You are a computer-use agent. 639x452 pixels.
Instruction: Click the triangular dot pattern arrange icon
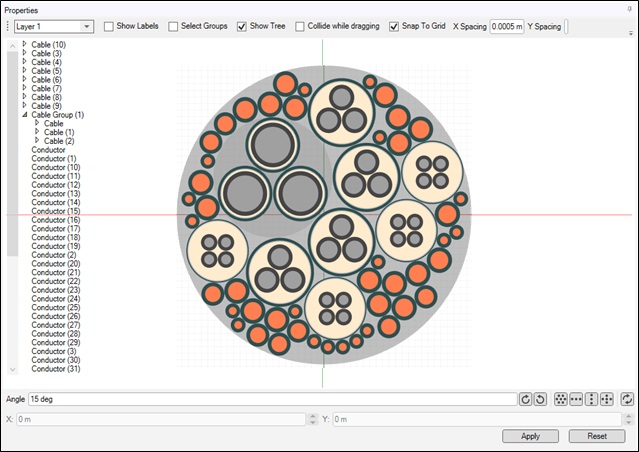coord(561,399)
